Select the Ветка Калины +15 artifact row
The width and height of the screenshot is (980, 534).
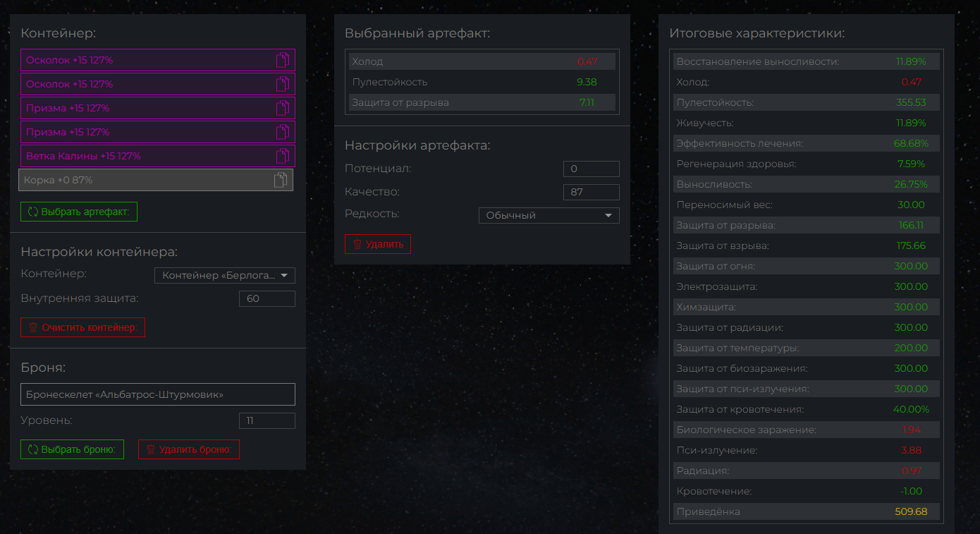click(141, 156)
